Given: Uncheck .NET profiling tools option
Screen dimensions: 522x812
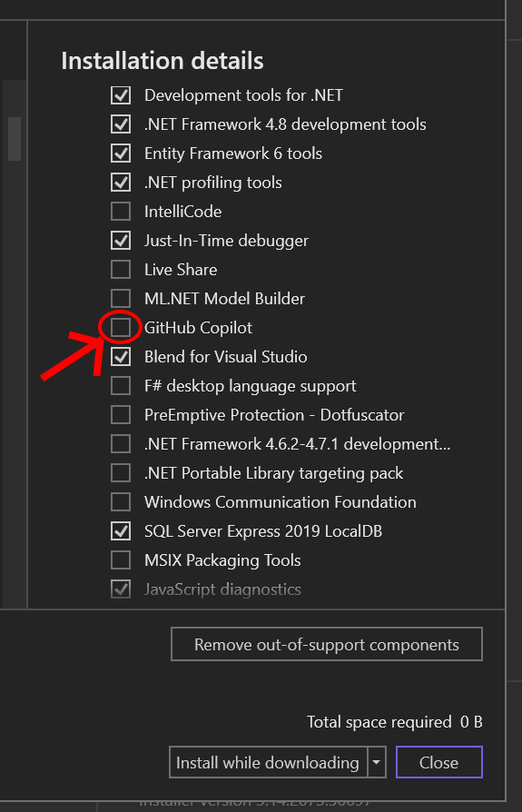Looking at the screenshot, I should [121, 183].
